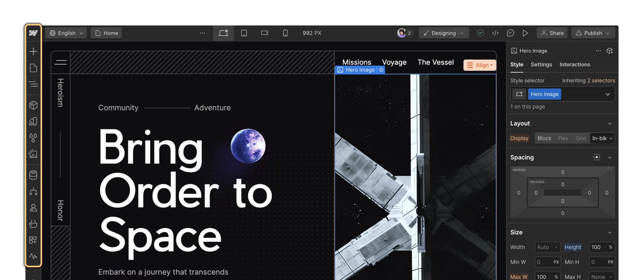Click the collaborator avatar
The image size is (644, 280).
(x=402, y=33)
